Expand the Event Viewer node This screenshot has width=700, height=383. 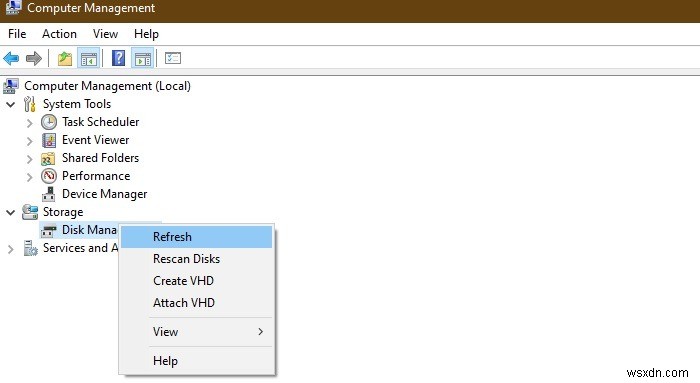(x=29, y=141)
